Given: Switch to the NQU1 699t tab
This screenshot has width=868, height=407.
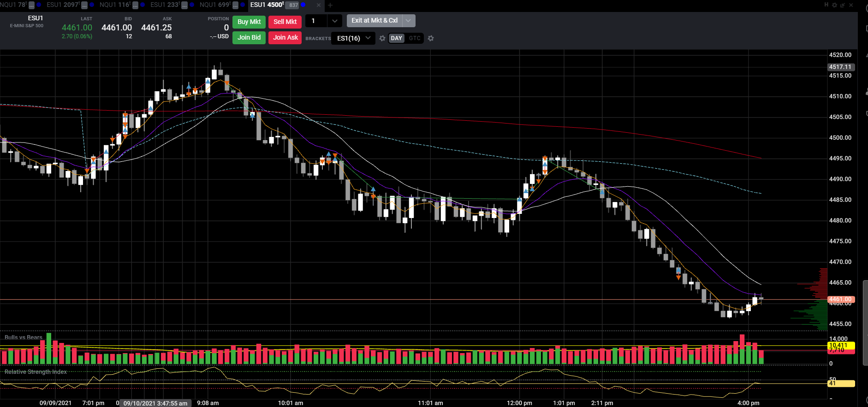Looking at the screenshot, I should (215, 5).
